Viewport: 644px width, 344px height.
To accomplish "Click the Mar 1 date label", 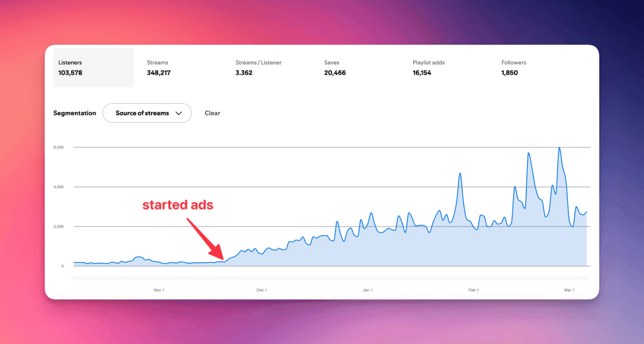I will tap(569, 290).
